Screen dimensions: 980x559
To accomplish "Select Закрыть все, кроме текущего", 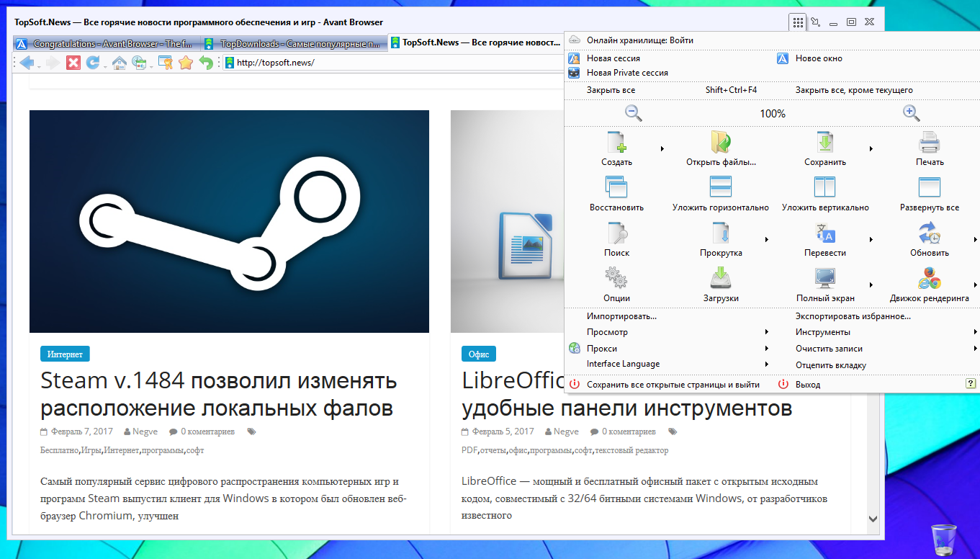I will [854, 90].
